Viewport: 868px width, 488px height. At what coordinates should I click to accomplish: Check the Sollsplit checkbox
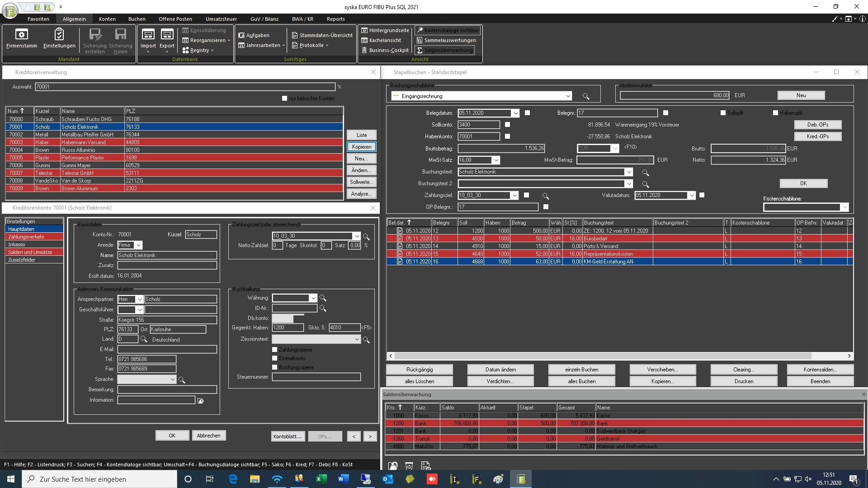(722, 113)
